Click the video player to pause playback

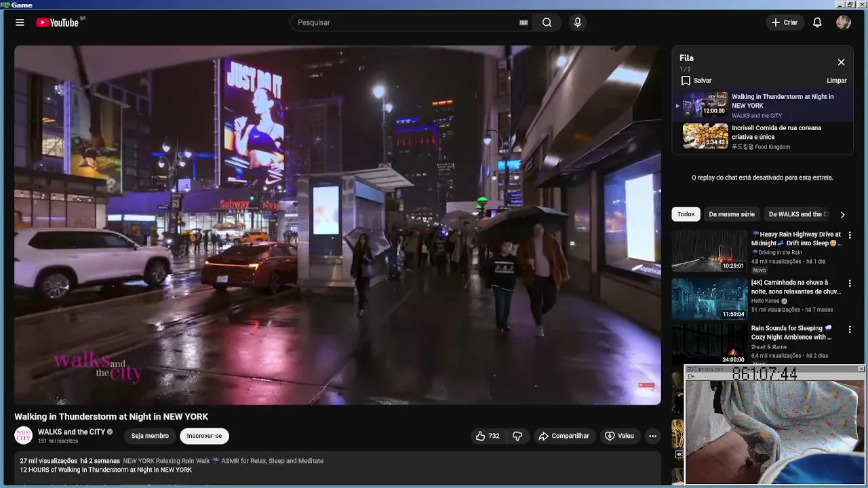pos(338,225)
